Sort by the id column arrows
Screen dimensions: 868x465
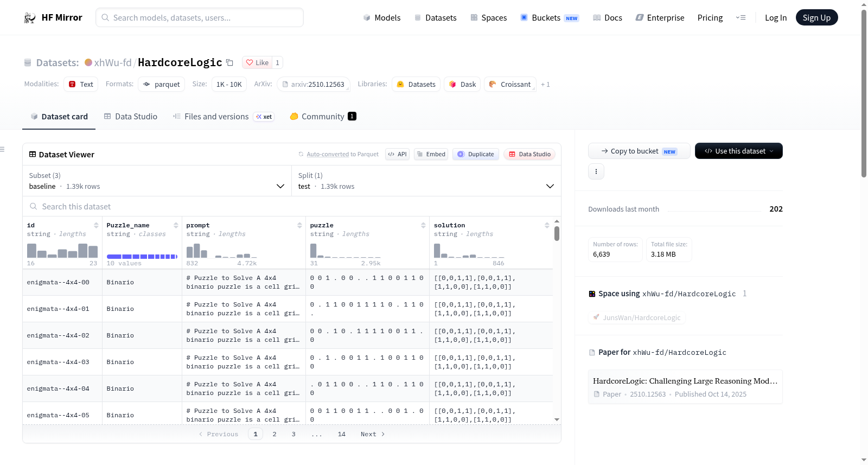click(x=96, y=225)
